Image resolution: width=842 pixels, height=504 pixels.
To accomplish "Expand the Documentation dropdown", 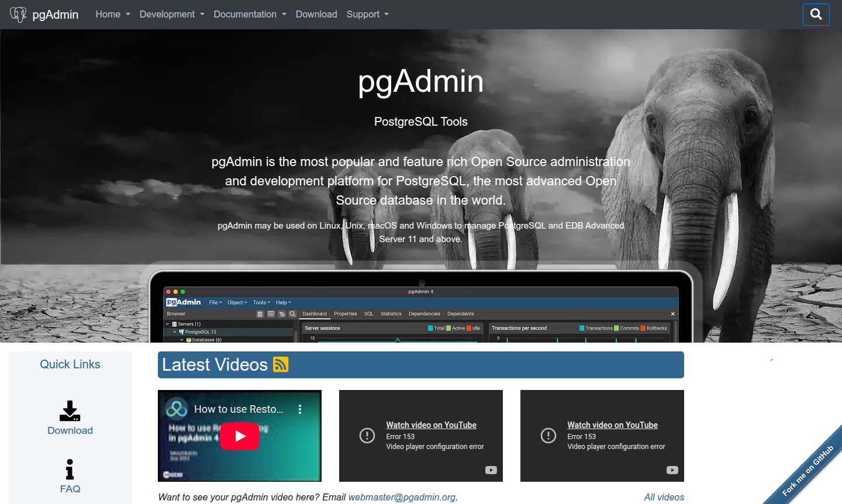I will point(250,15).
